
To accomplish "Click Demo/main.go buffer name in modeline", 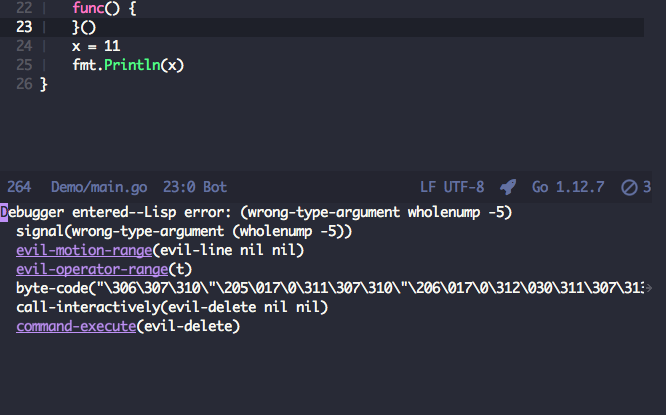I will tap(99, 187).
